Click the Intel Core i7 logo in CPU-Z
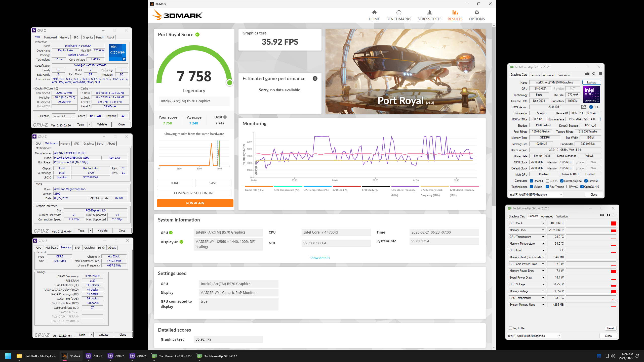Screen dimensions: 644x362 point(117,52)
